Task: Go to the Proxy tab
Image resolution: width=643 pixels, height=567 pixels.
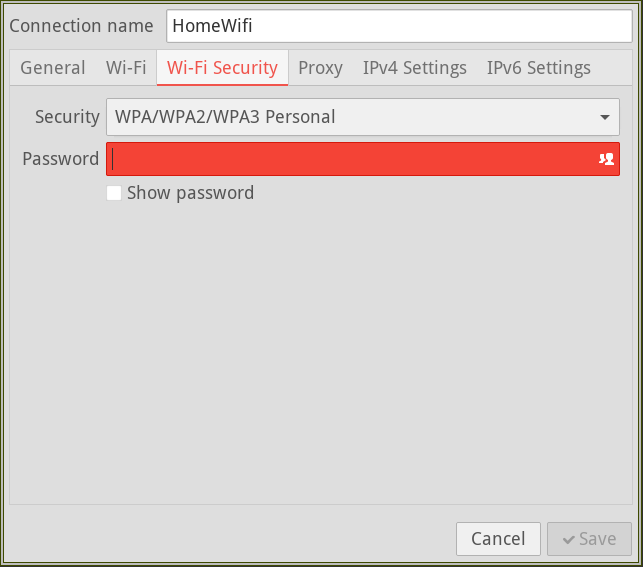Action: coord(320,68)
